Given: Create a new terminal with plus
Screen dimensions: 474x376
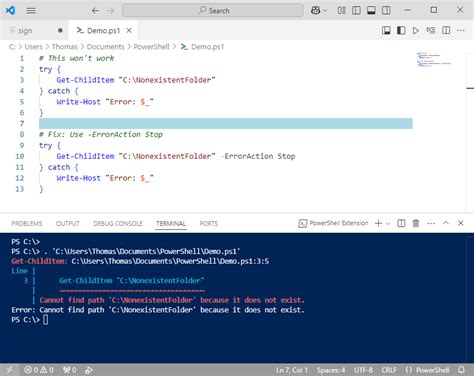Looking at the screenshot, I should tap(378, 223).
